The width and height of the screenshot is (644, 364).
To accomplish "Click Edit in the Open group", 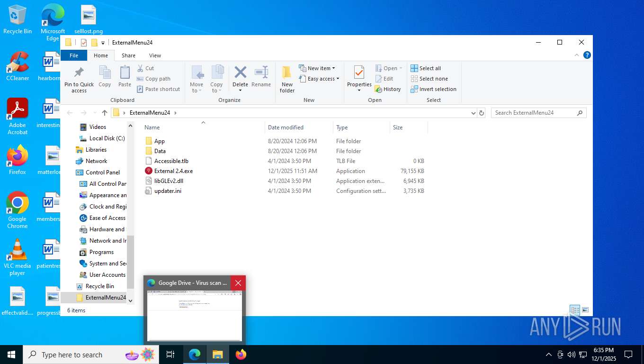I will [384, 79].
